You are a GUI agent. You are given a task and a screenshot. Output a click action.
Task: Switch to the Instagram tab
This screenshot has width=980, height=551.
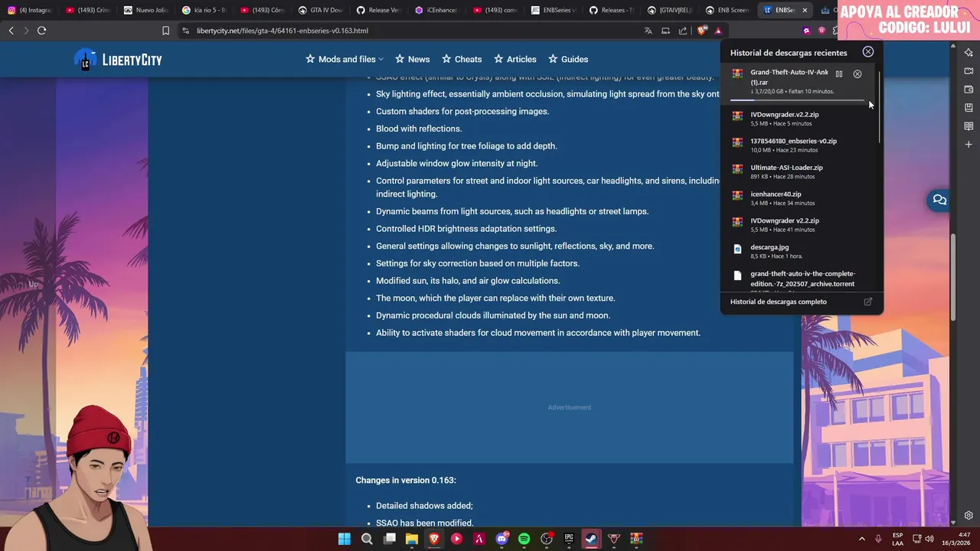(x=29, y=10)
